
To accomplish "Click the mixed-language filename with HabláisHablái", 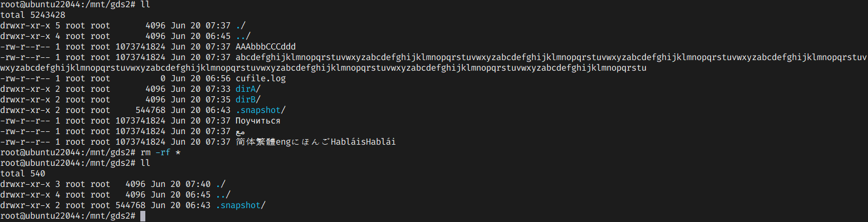I will pos(316,142).
